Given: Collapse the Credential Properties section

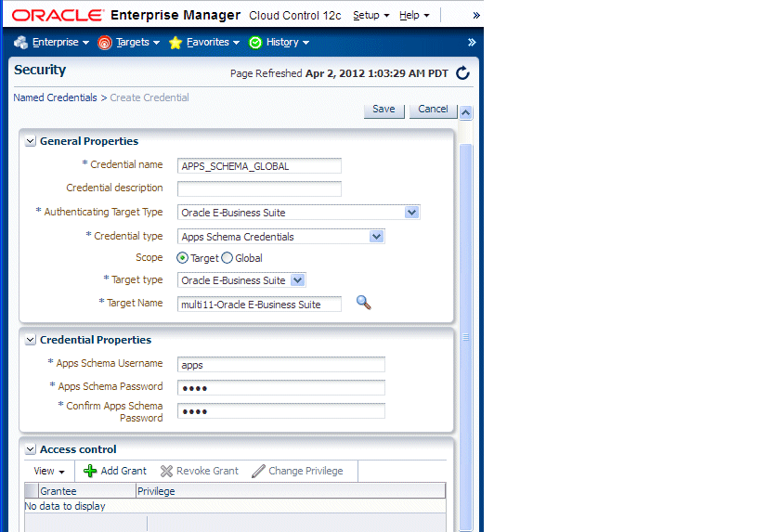Looking at the screenshot, I should click(31, 340).
